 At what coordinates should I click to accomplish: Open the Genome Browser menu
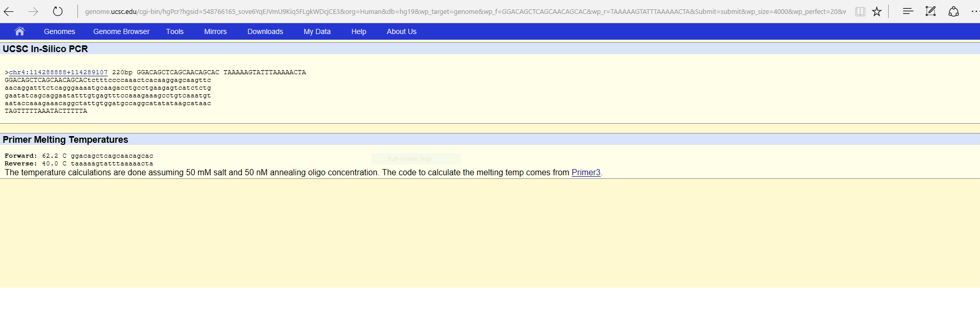coord(121,31)
